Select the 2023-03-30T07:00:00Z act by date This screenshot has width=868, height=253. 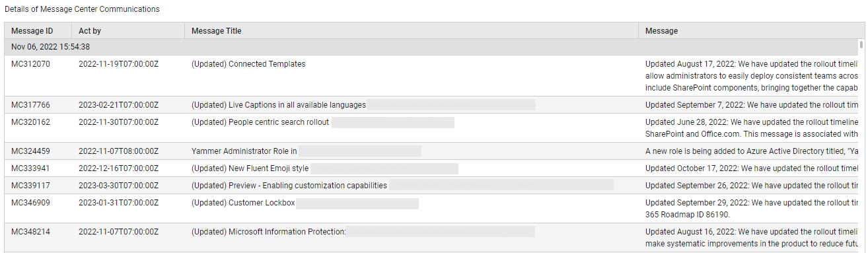tap(118, 186)
